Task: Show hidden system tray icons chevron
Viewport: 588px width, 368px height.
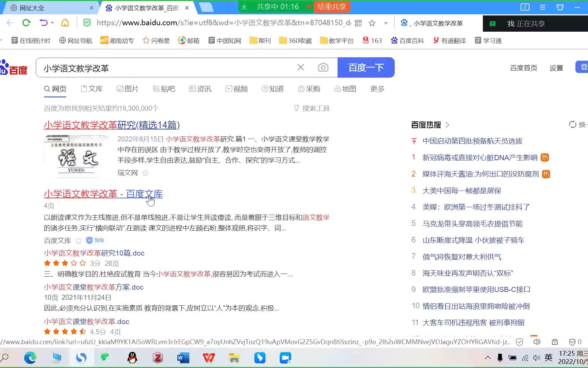Action: tap(488, 358)
